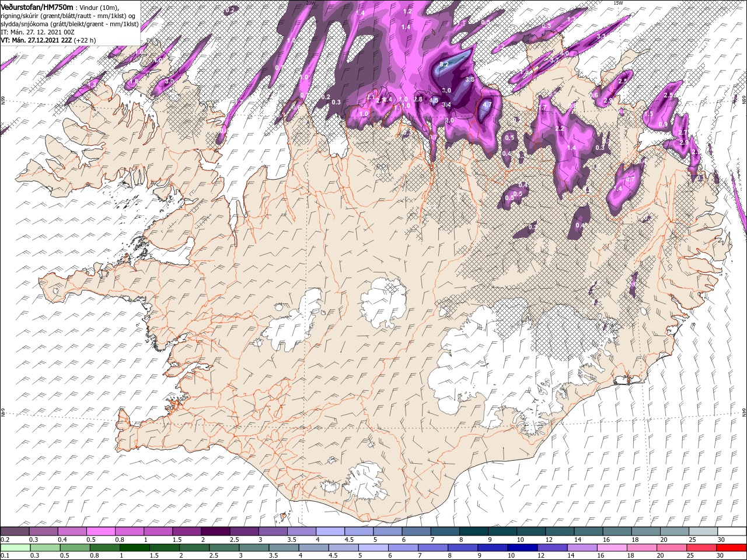Pick the bottom-row rain swatch between 0.1 and 0.3

(15, 548)
